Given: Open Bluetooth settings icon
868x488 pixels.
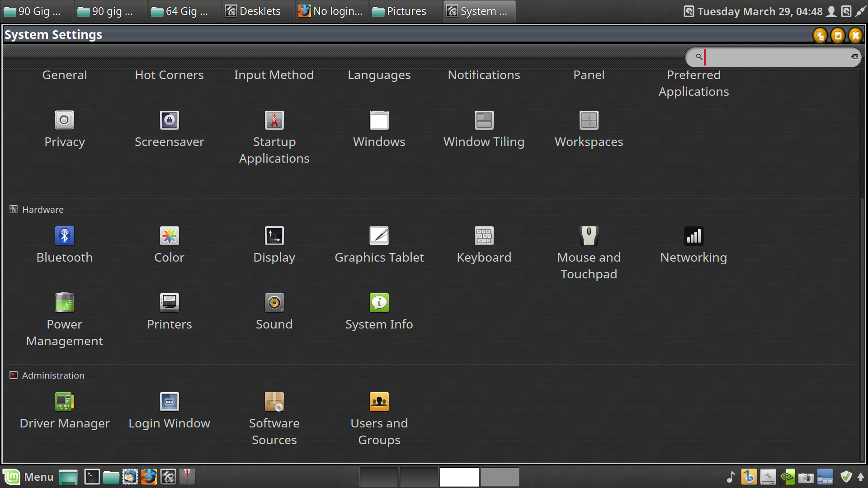Looking at the screenshot, I should tap(64, 236).
